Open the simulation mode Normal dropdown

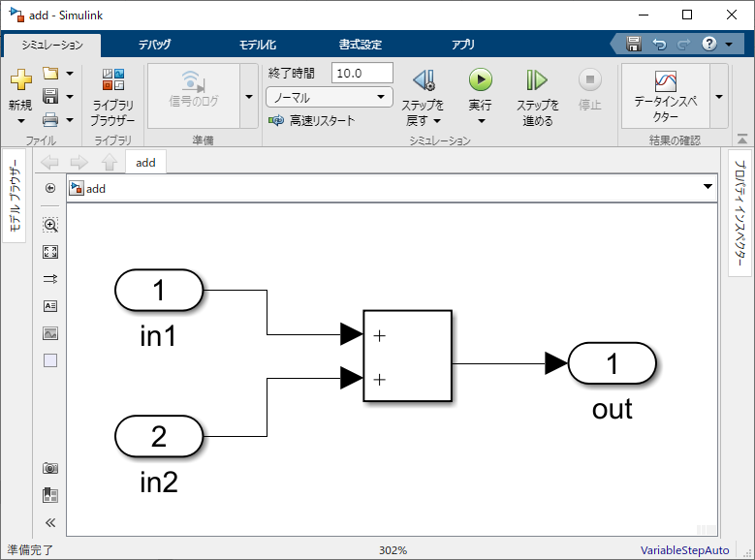330,97
